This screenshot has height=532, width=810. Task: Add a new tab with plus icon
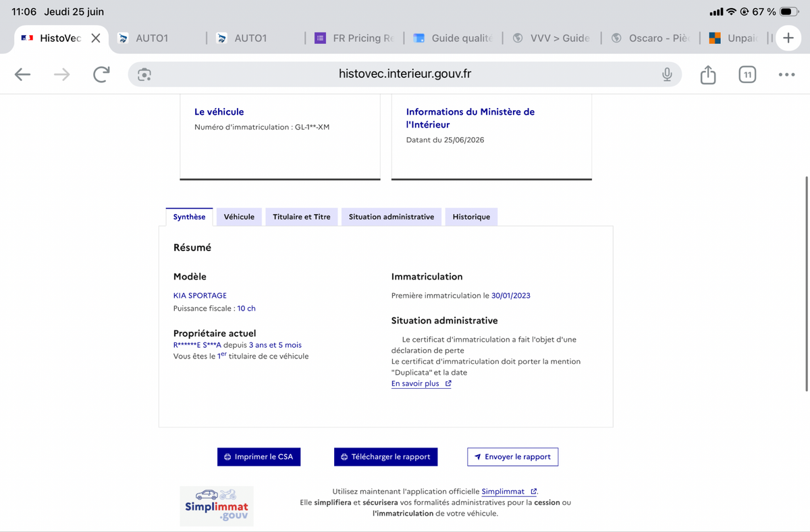point(788,38)
